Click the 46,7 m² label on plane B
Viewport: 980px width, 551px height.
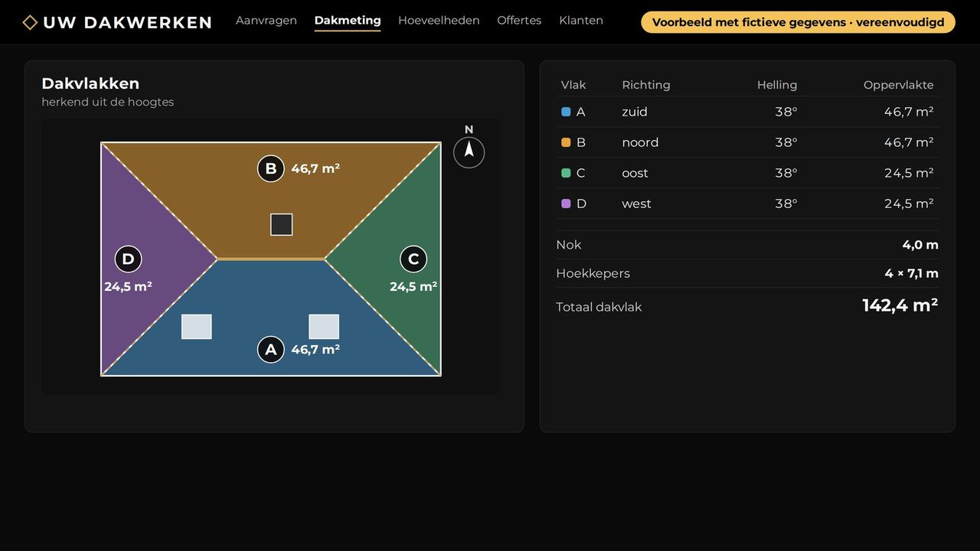[x=315, y=168]
